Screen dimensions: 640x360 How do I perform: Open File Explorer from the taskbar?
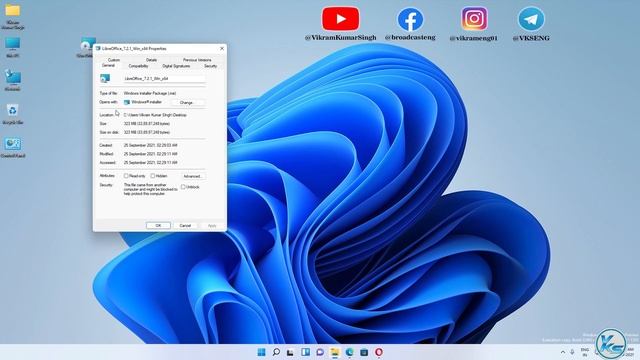tap(335, 352)
